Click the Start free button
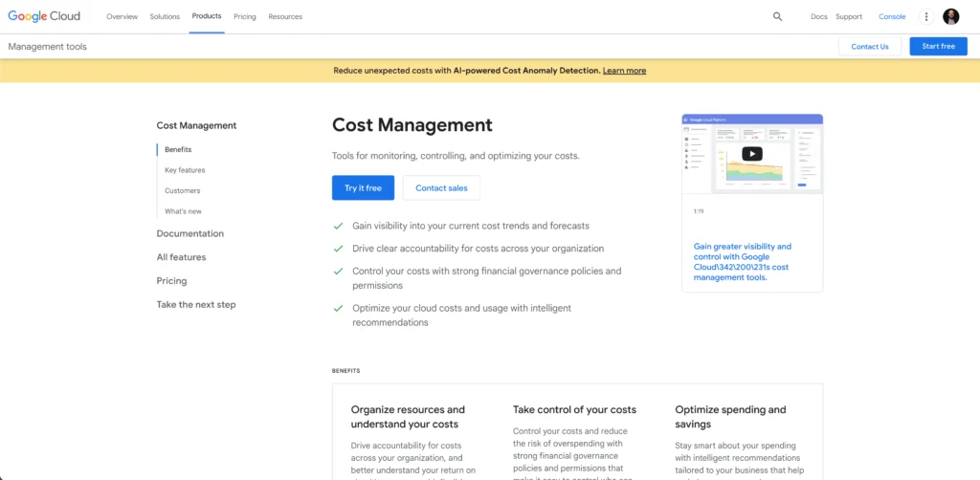 click(x=938, y=46)
